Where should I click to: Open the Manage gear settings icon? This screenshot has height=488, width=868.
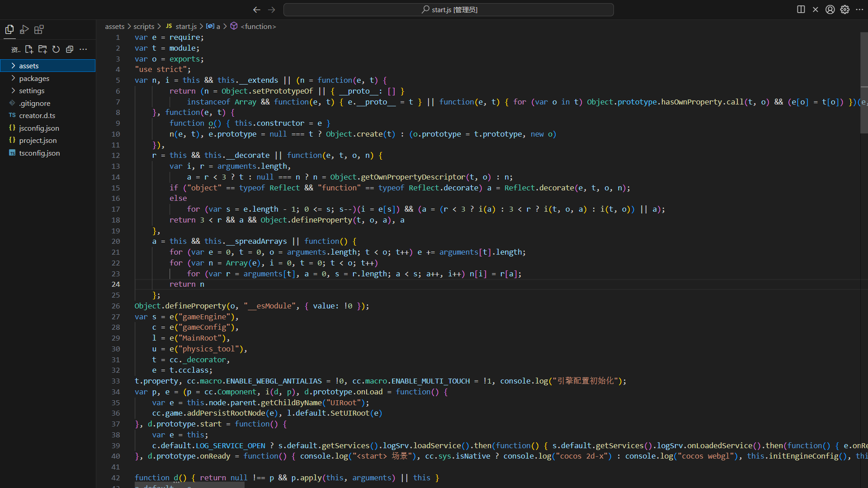tap(844, 9)
